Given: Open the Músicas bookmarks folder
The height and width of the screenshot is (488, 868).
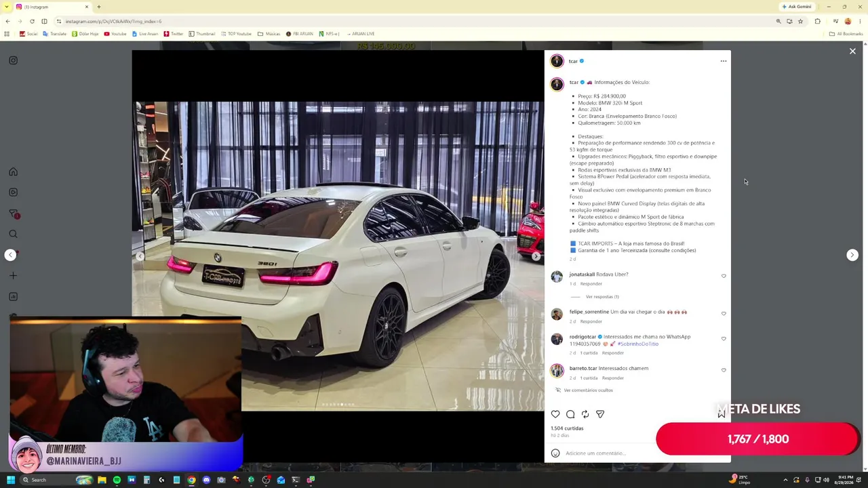Looking at the screenshot, I should (x=269, y=34).
